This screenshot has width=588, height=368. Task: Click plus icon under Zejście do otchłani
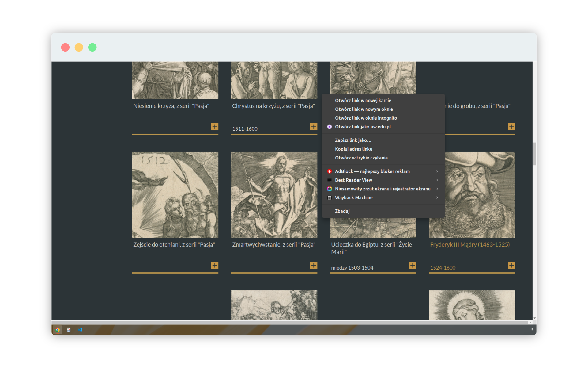pos(215,265)
